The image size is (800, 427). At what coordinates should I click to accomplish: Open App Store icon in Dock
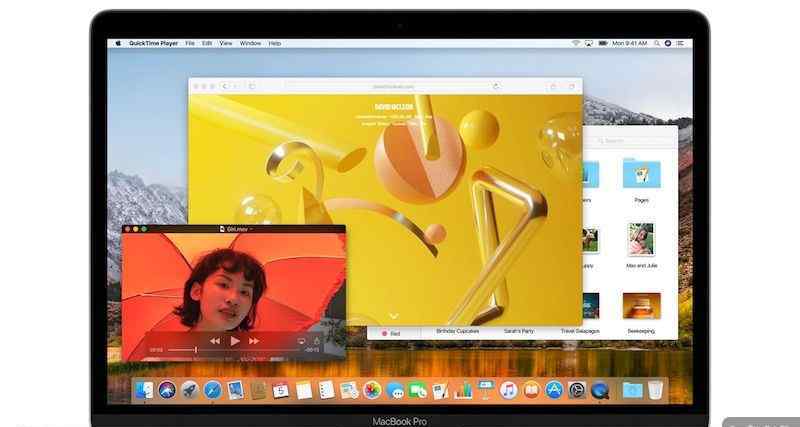pyautogui.click(x=554, y=390)
